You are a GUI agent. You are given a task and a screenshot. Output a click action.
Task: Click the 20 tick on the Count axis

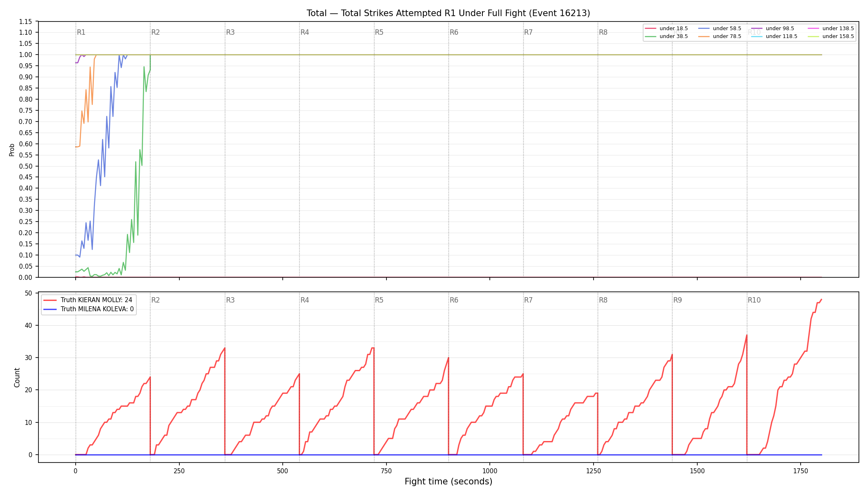tap(29, 390)
